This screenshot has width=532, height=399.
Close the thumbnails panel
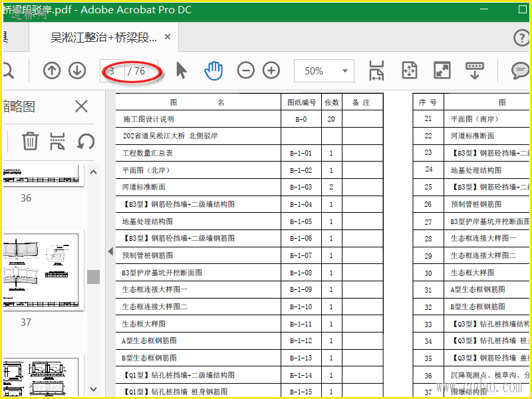point(81,106)
